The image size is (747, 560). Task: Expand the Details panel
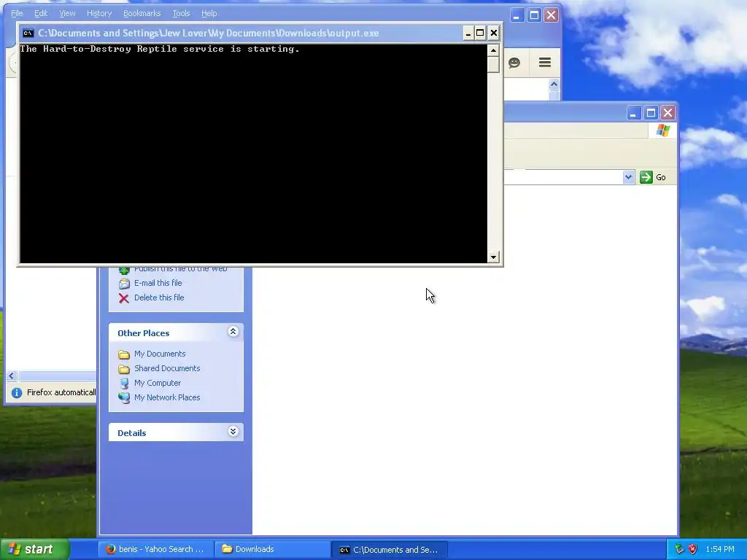pos(233,432)
